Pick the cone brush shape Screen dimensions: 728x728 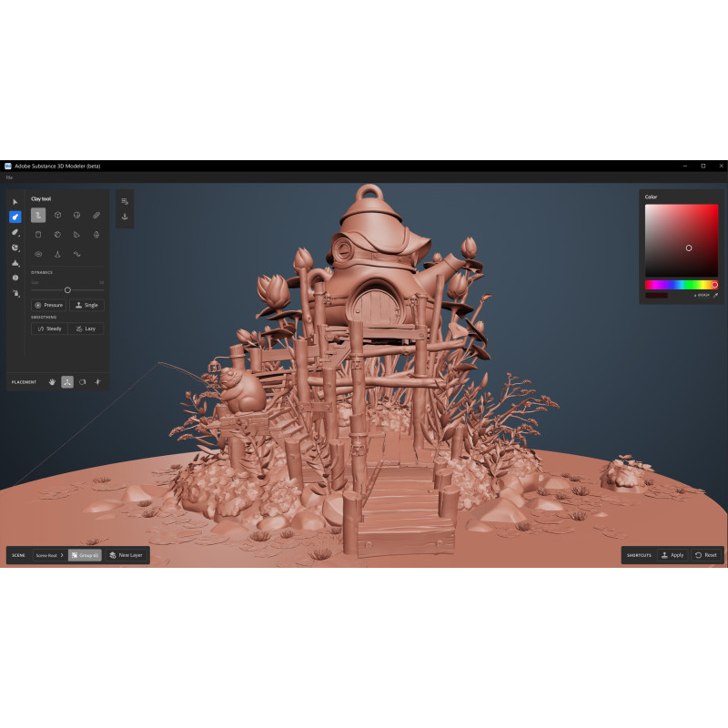click(57, 255)
